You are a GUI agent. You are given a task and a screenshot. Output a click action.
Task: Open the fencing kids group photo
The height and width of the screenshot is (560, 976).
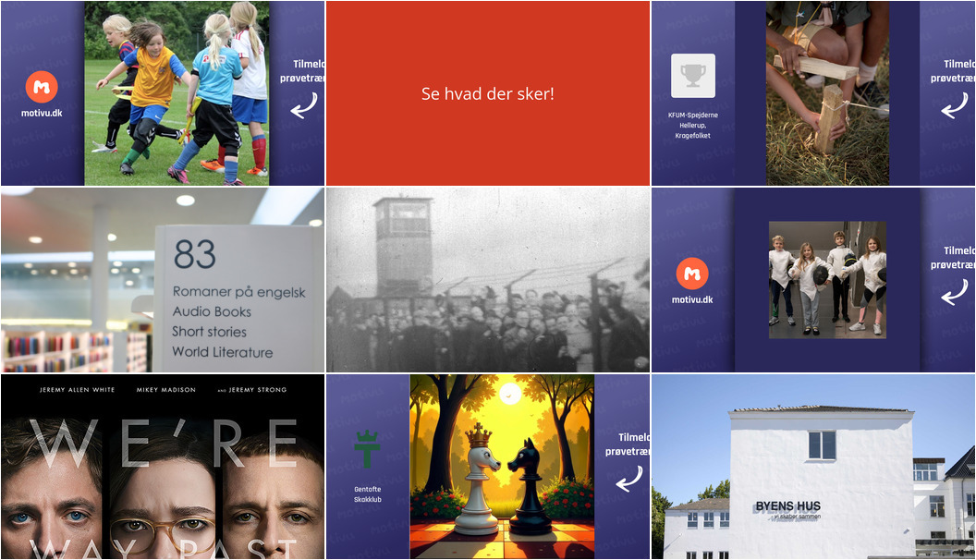[827, 280]
